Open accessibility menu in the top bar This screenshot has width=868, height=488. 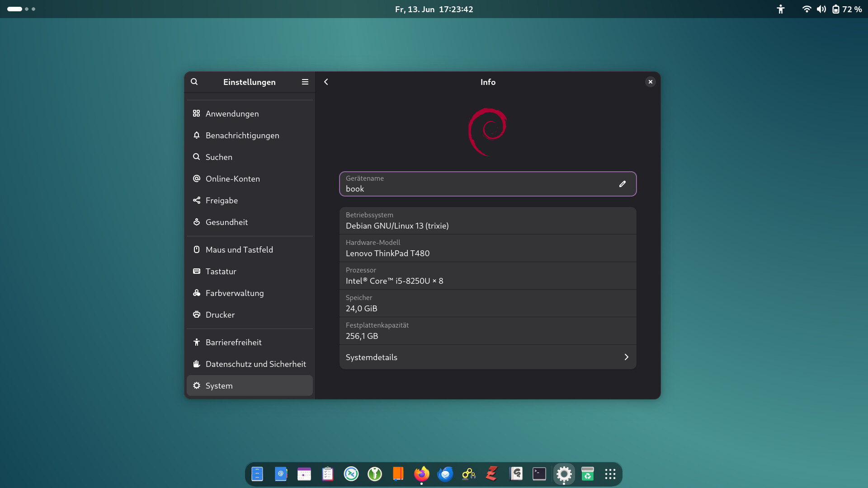[780, 9]
